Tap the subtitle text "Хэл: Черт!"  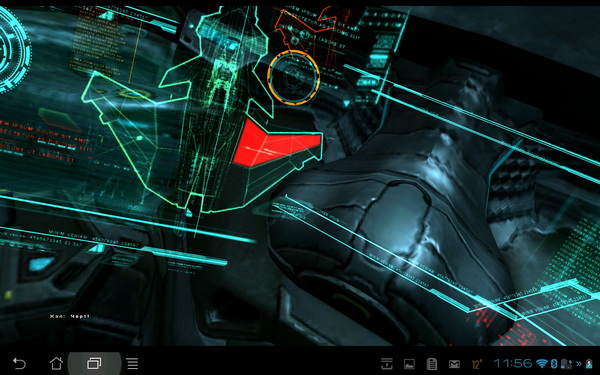pyautogui.click(x=70, y=316)
